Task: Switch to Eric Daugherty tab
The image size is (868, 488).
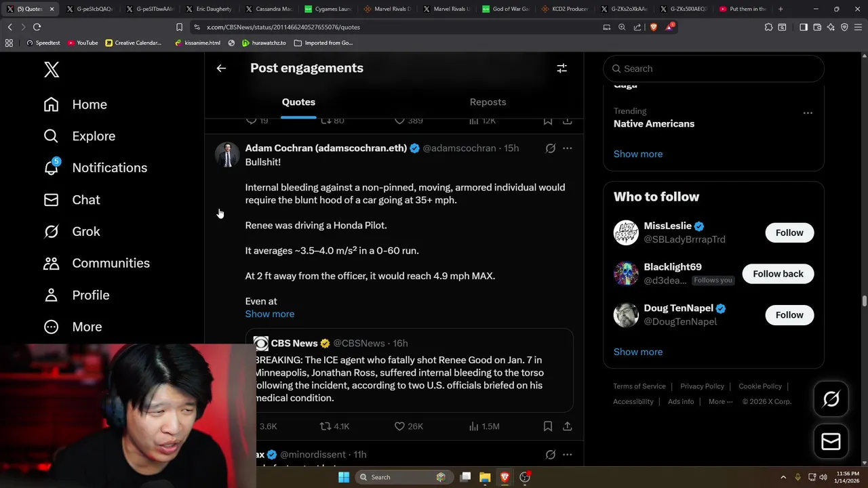Action: click(x=208, y=9)
